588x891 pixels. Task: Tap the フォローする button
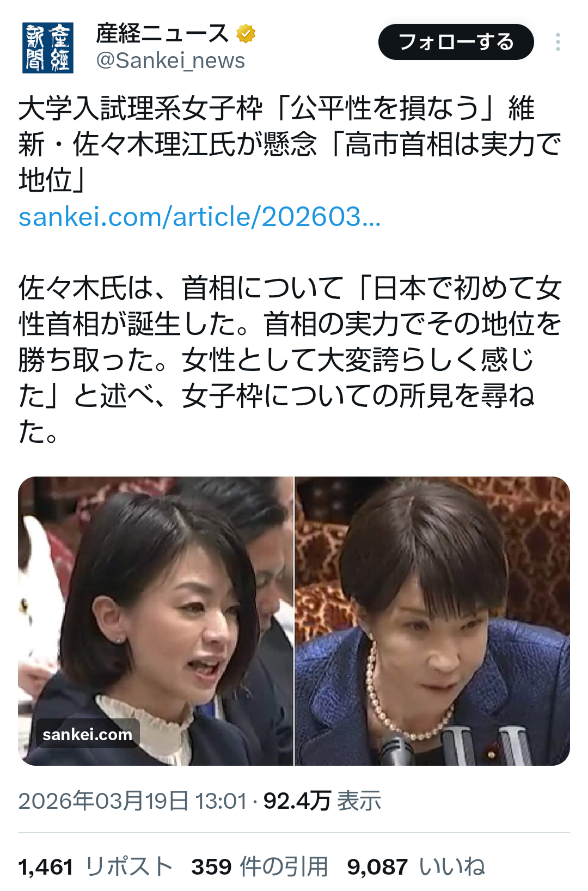[x=456, y=42]
